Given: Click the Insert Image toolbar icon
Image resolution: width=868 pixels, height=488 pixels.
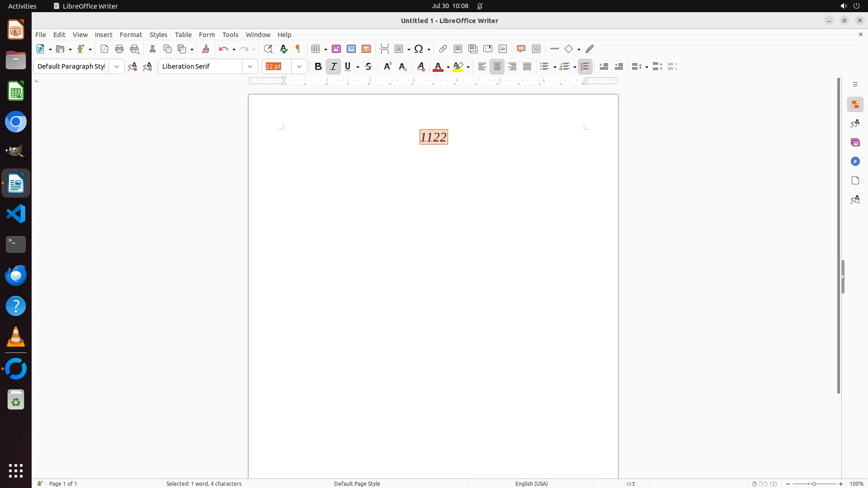Looking at the screenshot, I should click(x=336, y=49).
